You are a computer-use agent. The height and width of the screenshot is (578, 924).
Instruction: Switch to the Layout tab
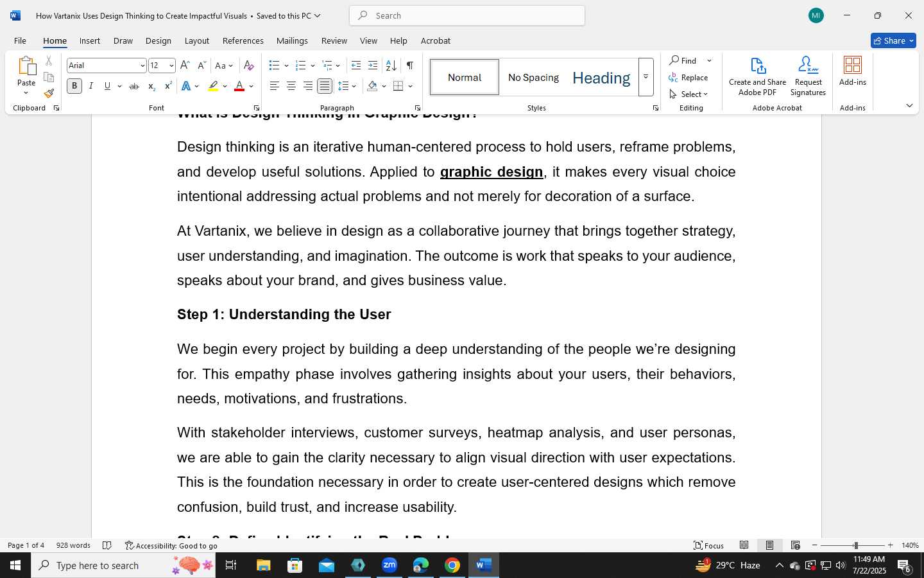pyautogui.click(x=197, y=40)
